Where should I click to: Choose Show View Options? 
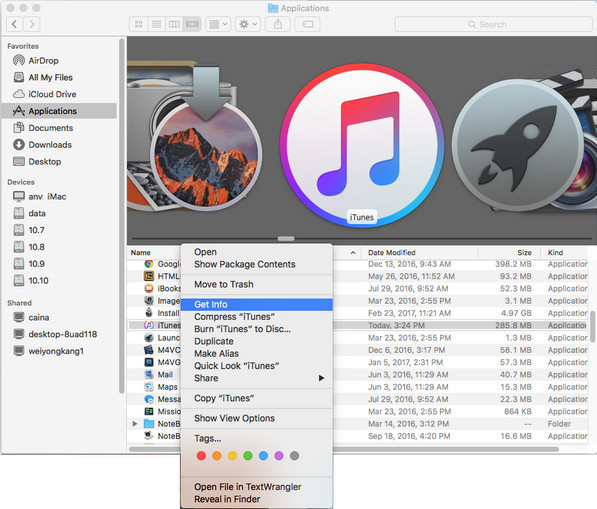tap(257, 418)
